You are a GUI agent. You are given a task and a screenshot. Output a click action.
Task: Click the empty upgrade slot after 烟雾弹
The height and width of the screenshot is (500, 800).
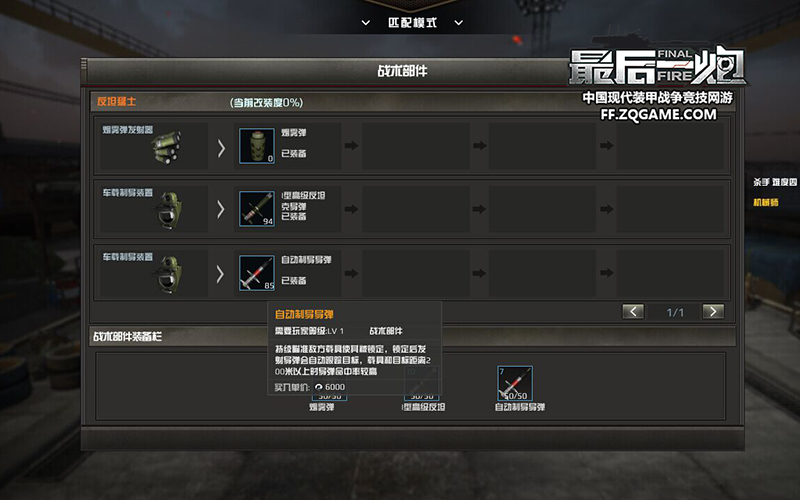(416, 146)
